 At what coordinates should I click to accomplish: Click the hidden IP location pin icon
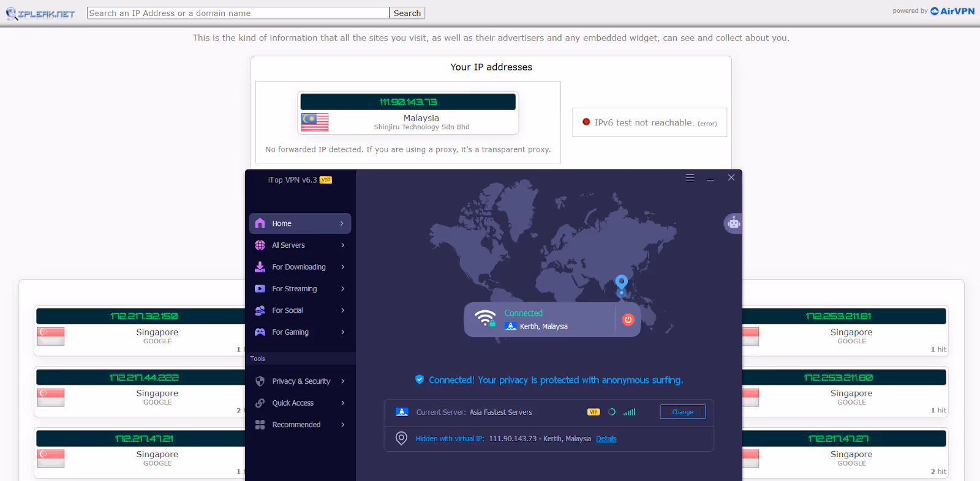point(401,438)
